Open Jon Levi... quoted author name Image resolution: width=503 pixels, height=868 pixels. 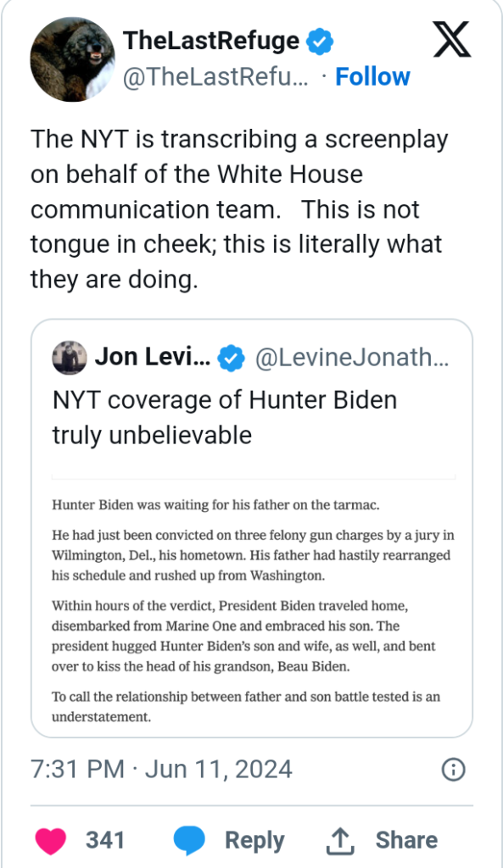(153, 357)
